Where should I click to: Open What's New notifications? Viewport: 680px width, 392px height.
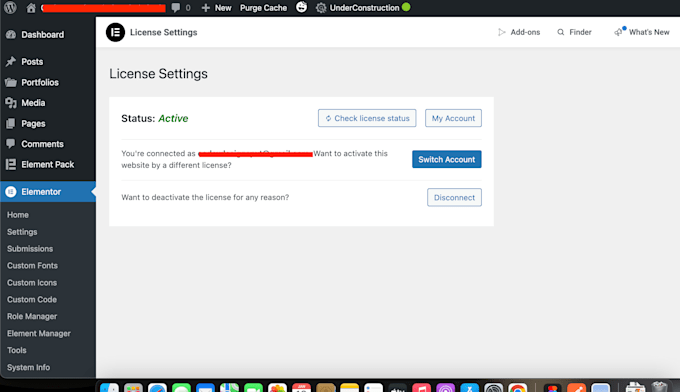click(x=642, y=32)
